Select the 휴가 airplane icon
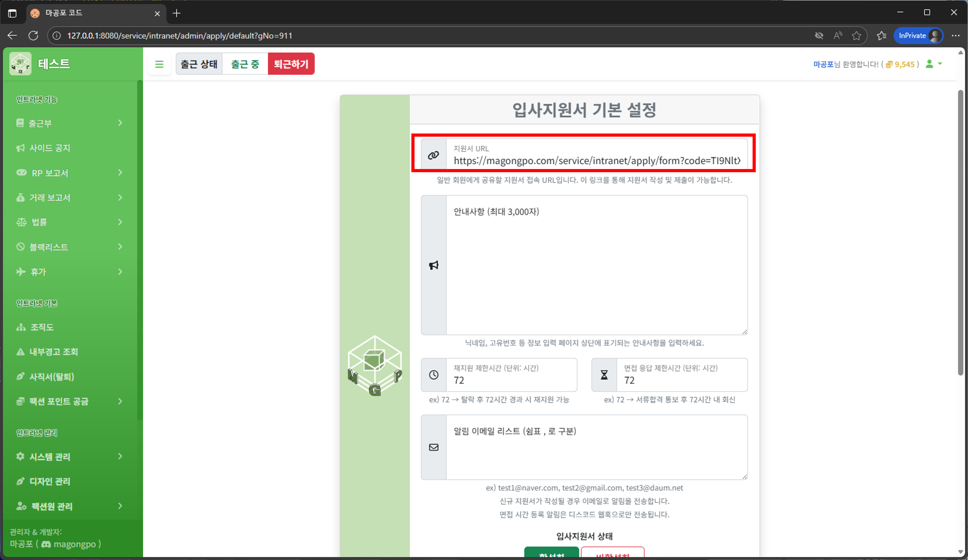Image resolution: width=968 pixels, height=560 pixels. 21,272
